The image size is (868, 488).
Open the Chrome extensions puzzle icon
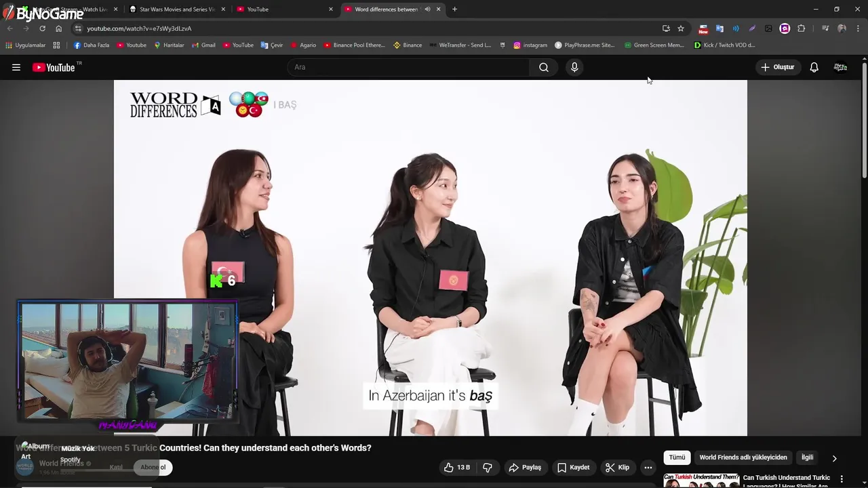(802, 28)
